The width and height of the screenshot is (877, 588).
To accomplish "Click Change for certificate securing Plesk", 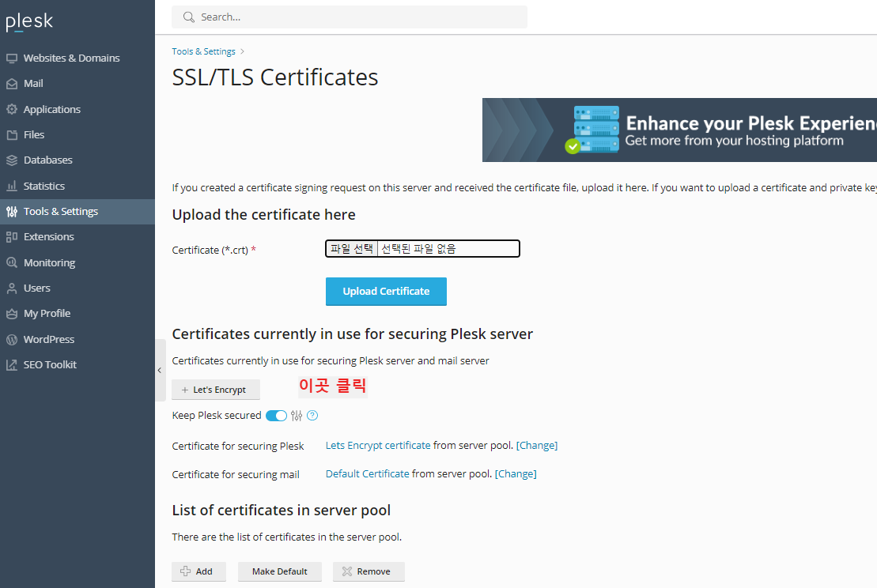I will coord(537,446).
